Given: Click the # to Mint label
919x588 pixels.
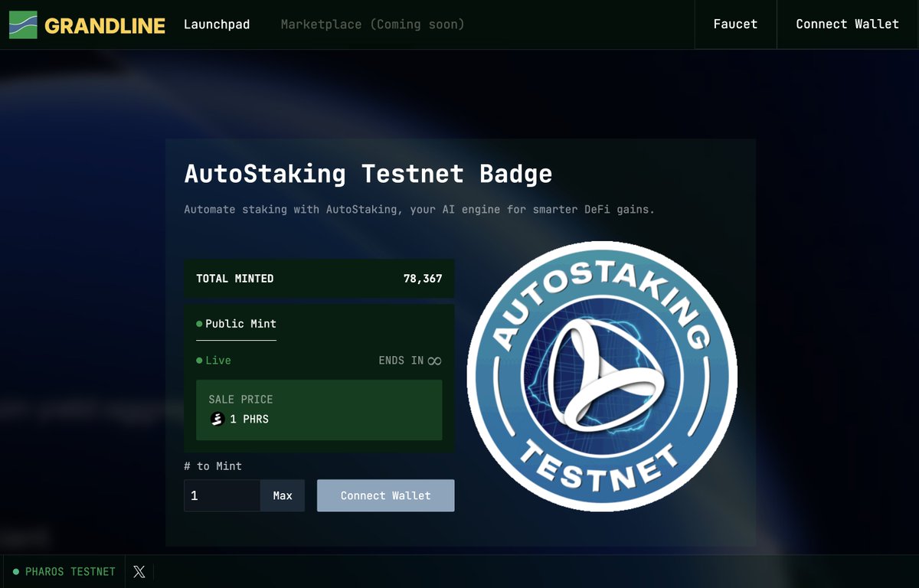Looking at the screenshot, I should pyautogui.click(x=213, y=466).
